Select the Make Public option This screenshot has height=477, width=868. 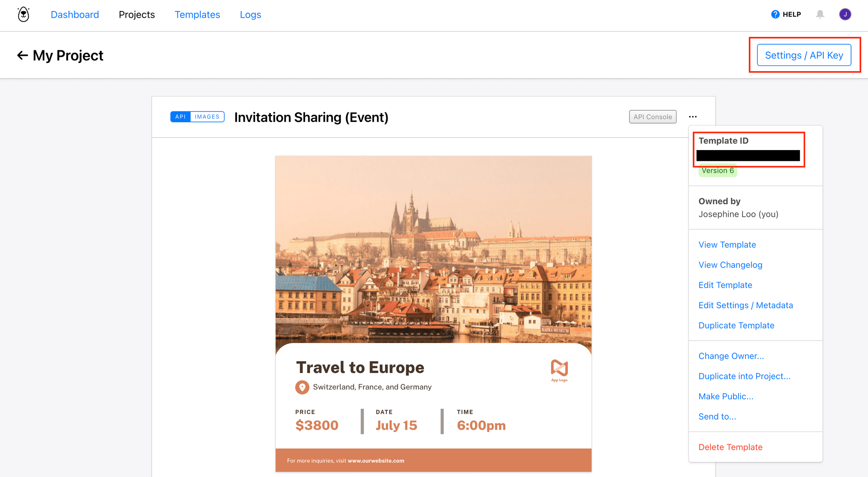tap(726, 396)
